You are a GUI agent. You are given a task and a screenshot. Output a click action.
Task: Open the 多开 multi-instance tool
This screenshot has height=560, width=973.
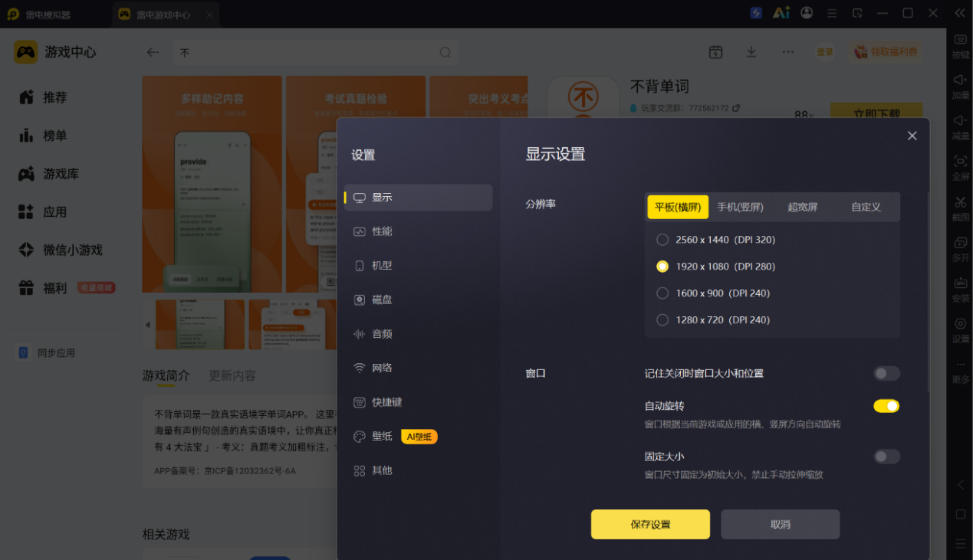click(960, 248)
